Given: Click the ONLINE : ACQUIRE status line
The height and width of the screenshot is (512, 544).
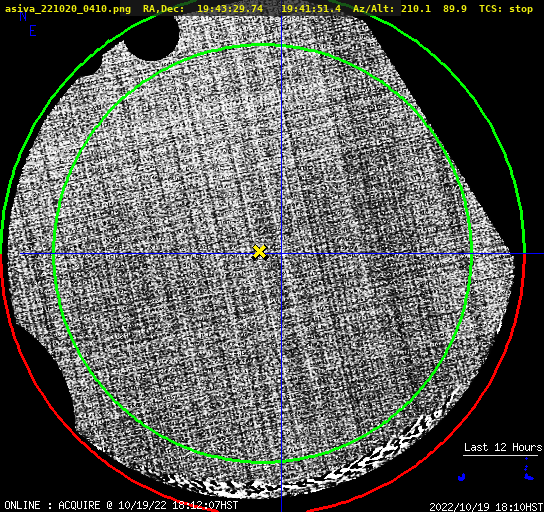Looking at the screenshot, I should [x=121, y=505].
